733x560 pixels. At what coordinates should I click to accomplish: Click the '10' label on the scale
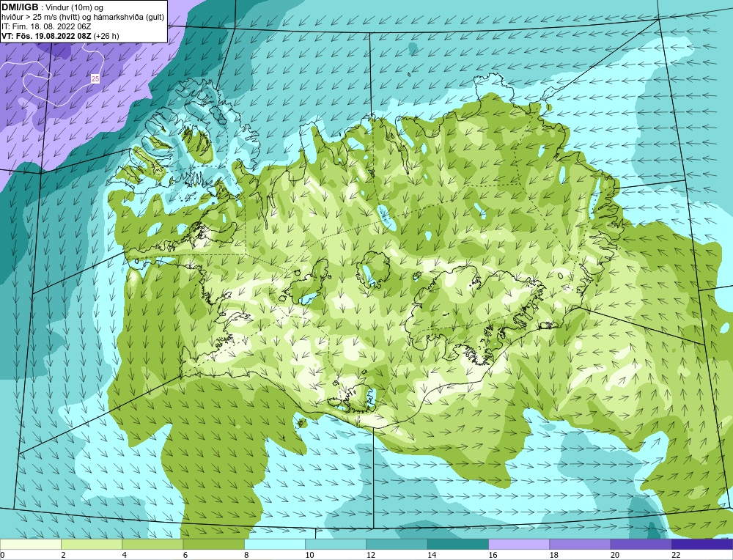pos(309,555)
